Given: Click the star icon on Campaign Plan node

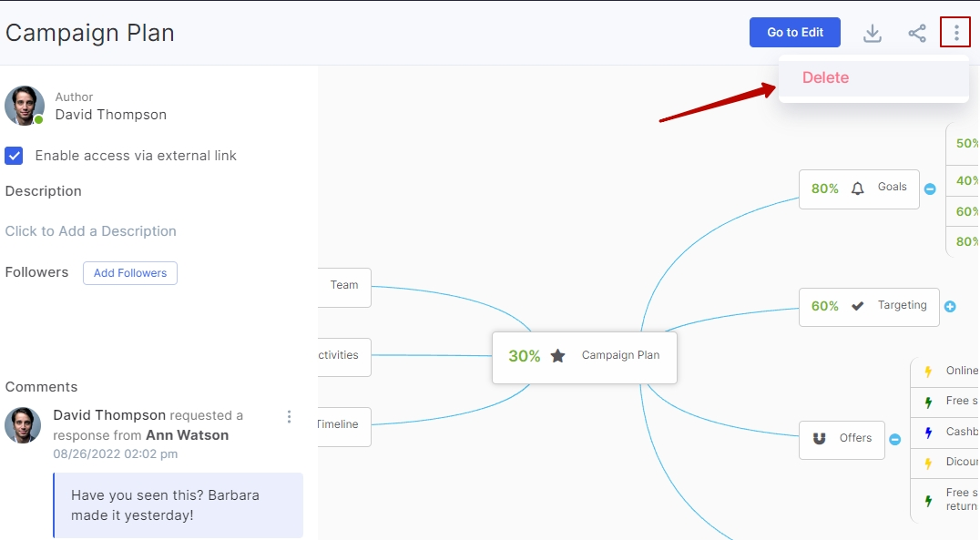Looking at the screenshot, I should click(558, 356).
